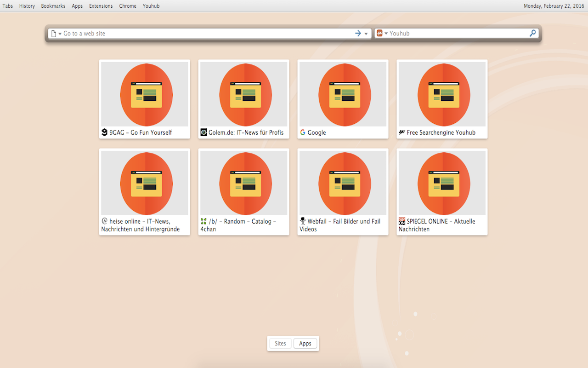Click the 4chan clover favicon

pos(204,221)
